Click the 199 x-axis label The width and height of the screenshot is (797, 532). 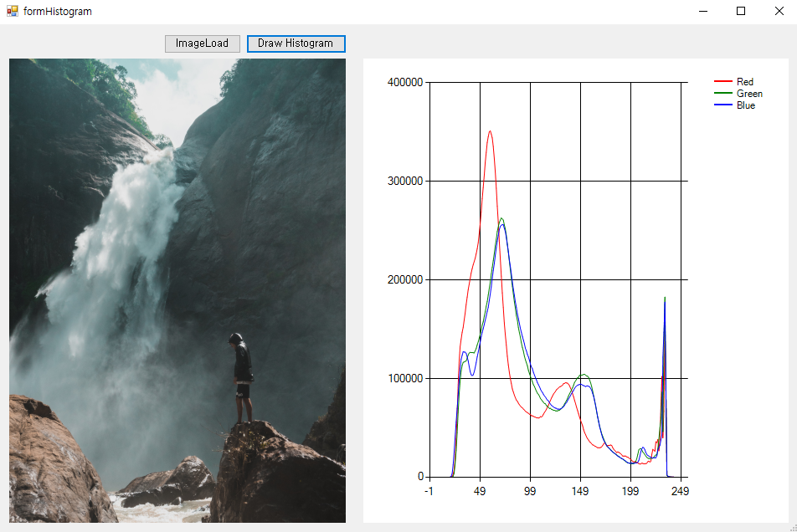tap(630, 491)
